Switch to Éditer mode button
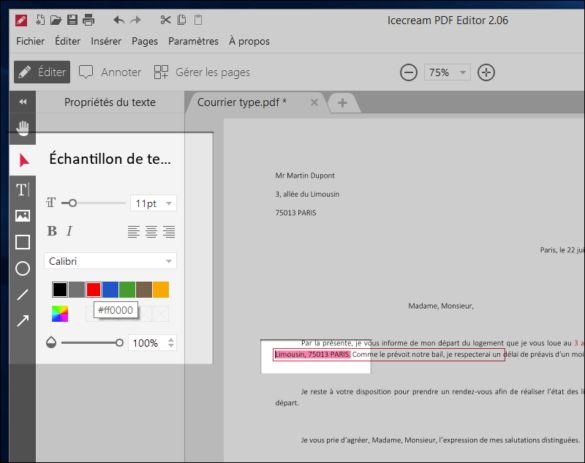 coord(42,72)
